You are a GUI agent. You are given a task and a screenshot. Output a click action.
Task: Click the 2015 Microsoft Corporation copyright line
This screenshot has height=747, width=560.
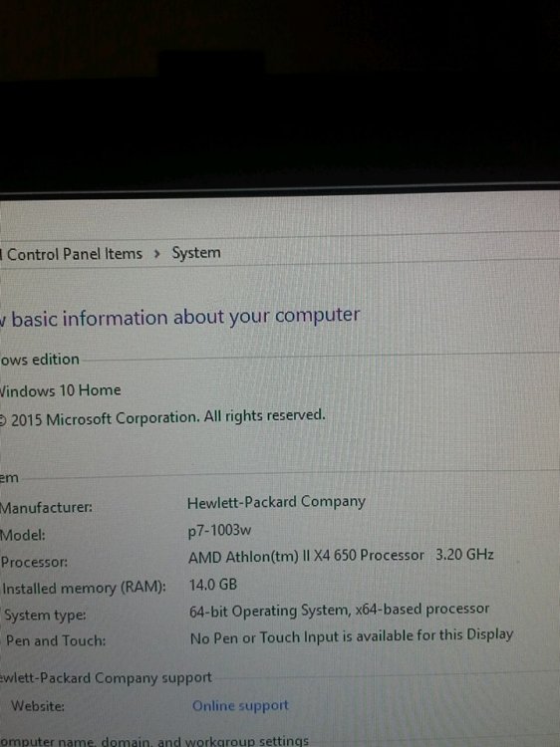tap(162, 417)
